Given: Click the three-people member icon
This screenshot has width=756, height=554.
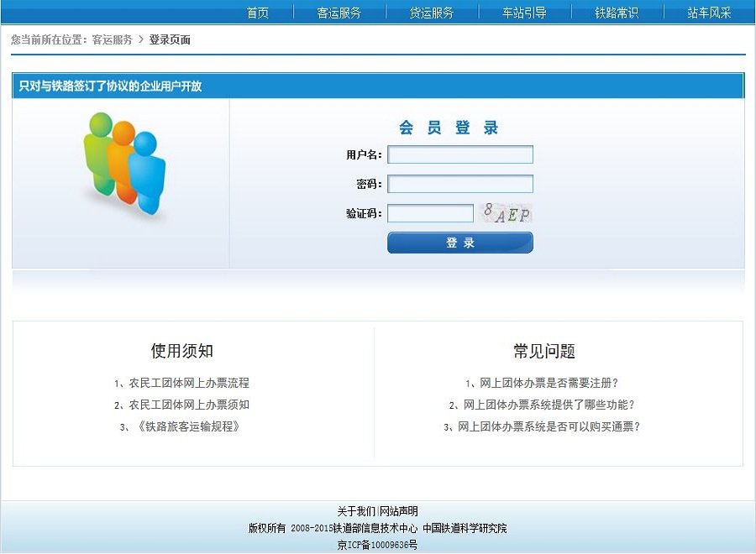Looking at the screenshot, I should click(x=124, y=164).
